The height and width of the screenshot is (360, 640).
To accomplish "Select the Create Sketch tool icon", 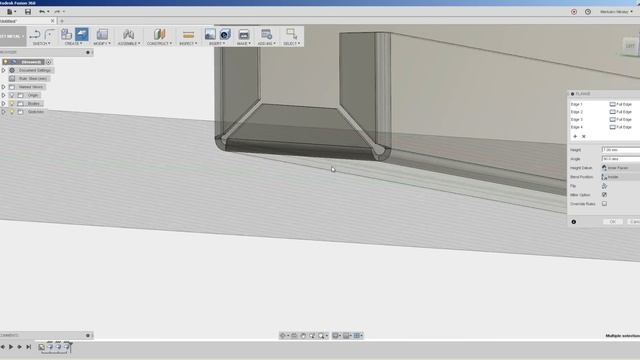I will pyautogui.click(x=35, y=34).
